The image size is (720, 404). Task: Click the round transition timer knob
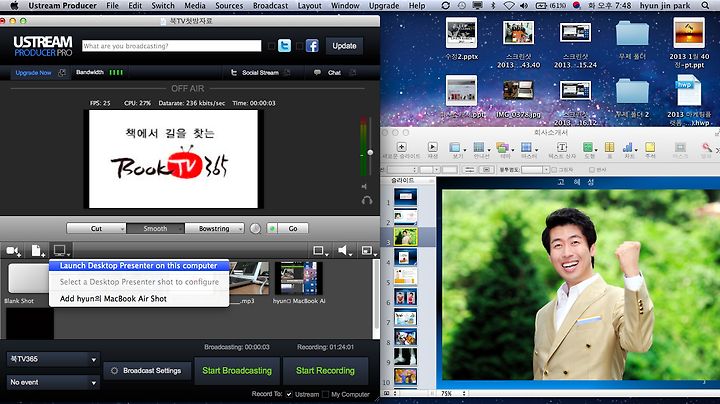[255, 229]
